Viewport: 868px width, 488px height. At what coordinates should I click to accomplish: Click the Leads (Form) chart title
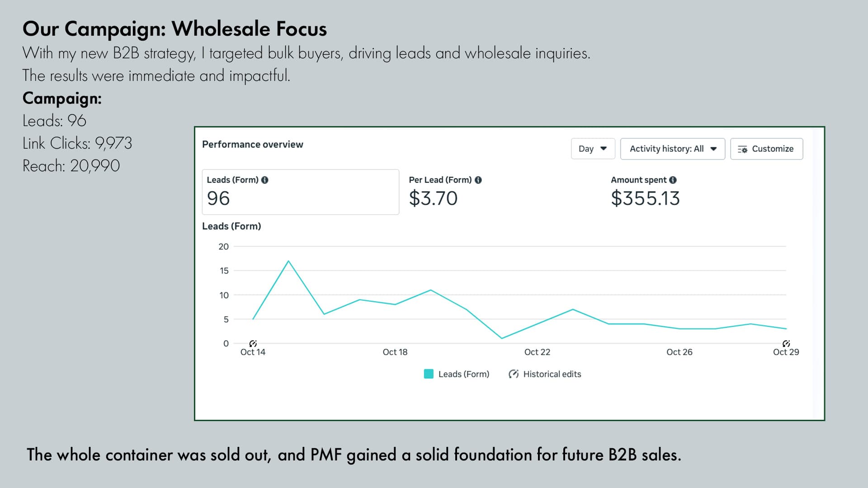(x=232, y=226)
